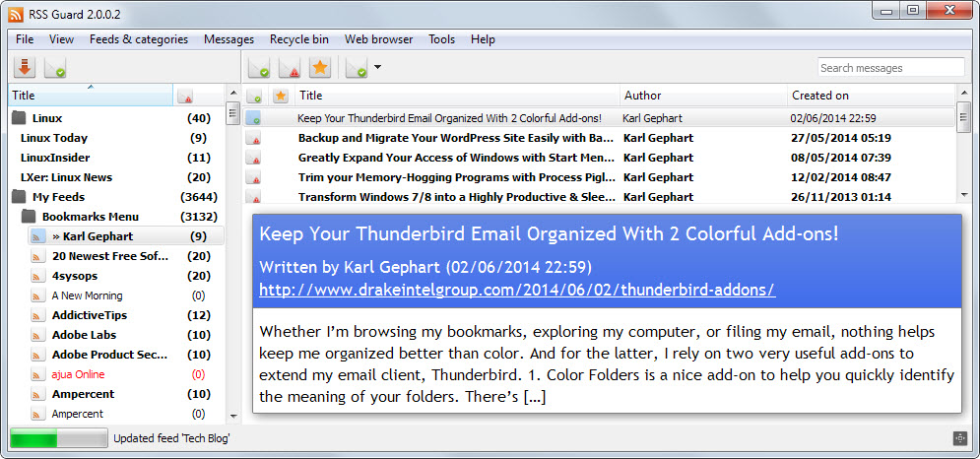
Task: Open the Feeds & categories menu
Action: click(139, 39)
